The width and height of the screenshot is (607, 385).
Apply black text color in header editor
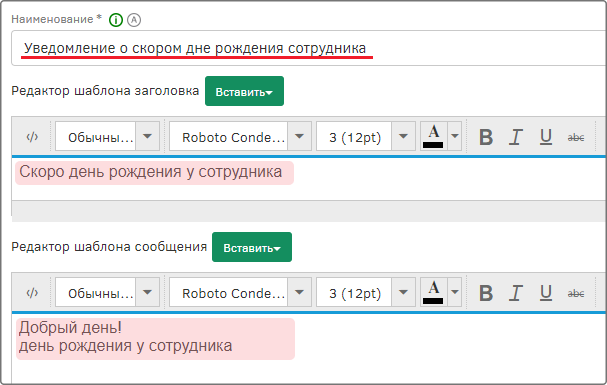click(x=434, y=136)
